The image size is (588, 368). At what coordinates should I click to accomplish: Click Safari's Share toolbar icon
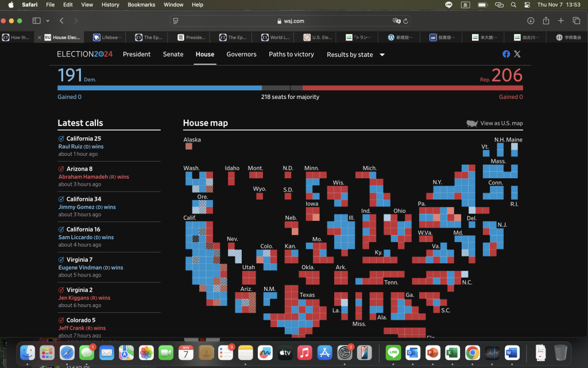point(546,21)
